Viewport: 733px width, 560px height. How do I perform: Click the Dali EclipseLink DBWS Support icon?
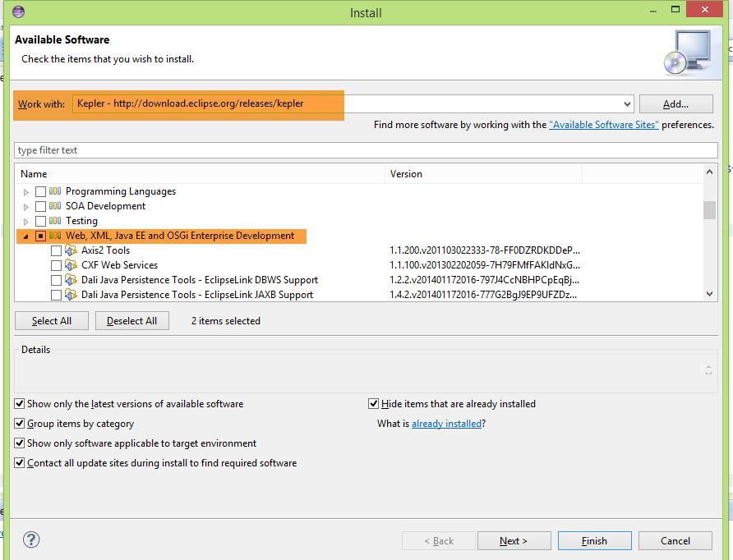pos(71,280)
